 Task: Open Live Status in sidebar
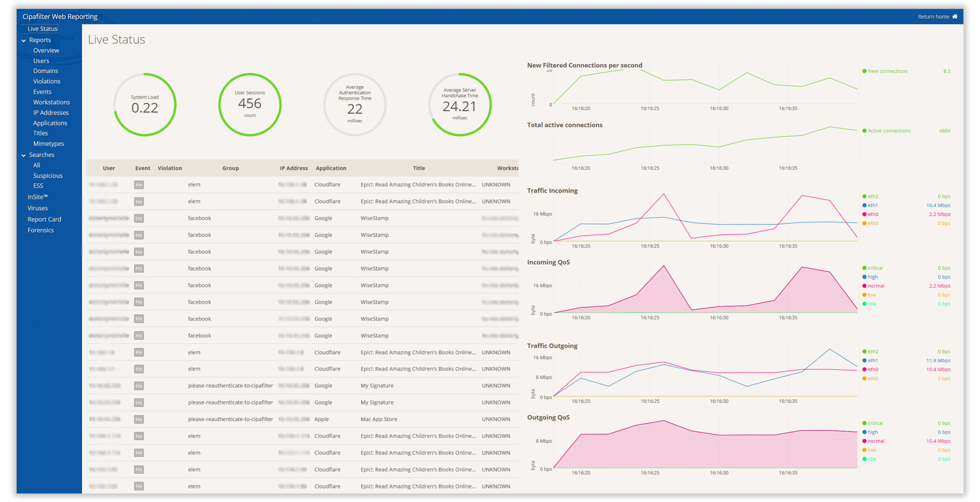point(42,29)
